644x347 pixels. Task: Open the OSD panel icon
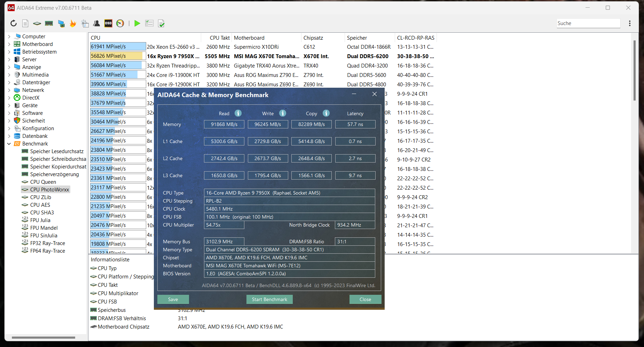coord(108,23)
